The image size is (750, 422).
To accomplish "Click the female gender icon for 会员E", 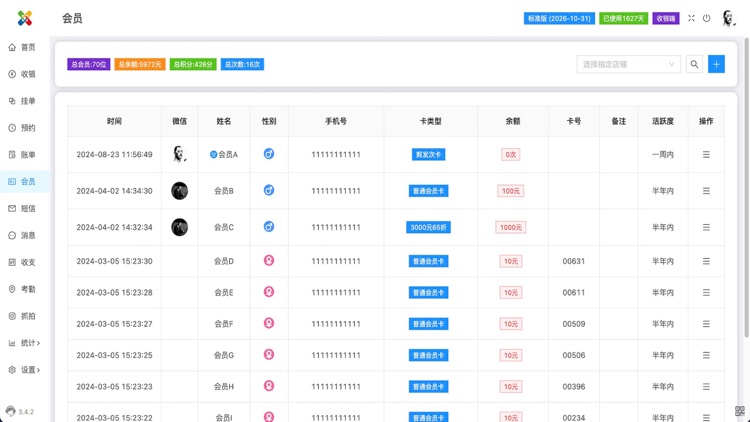I will click(269, 292).
